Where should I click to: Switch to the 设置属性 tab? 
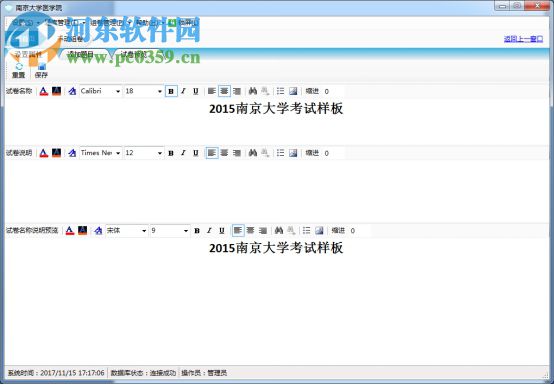pos(28,55)
